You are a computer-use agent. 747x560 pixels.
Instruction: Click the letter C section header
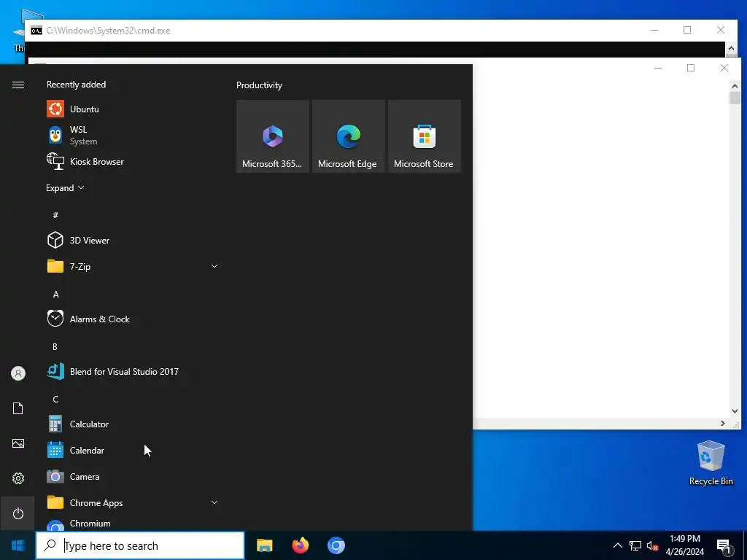click(55, 399)
